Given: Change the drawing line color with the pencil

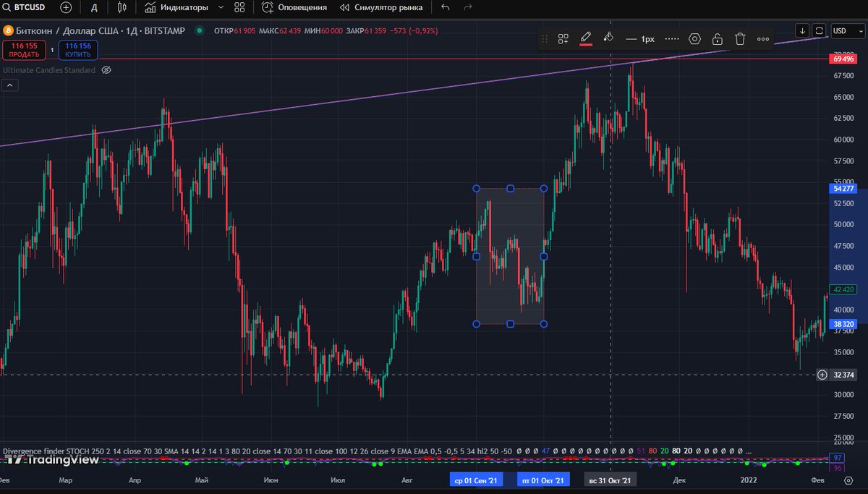Looking at the screenshot, I should [x=586, y=38].
